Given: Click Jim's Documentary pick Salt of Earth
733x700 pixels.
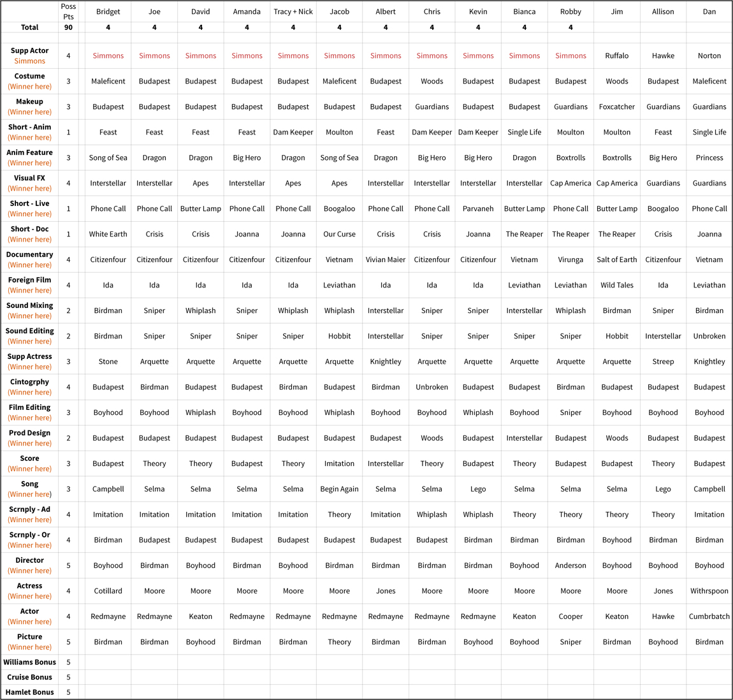Looking at the screenshot, I should click(616, 259).
